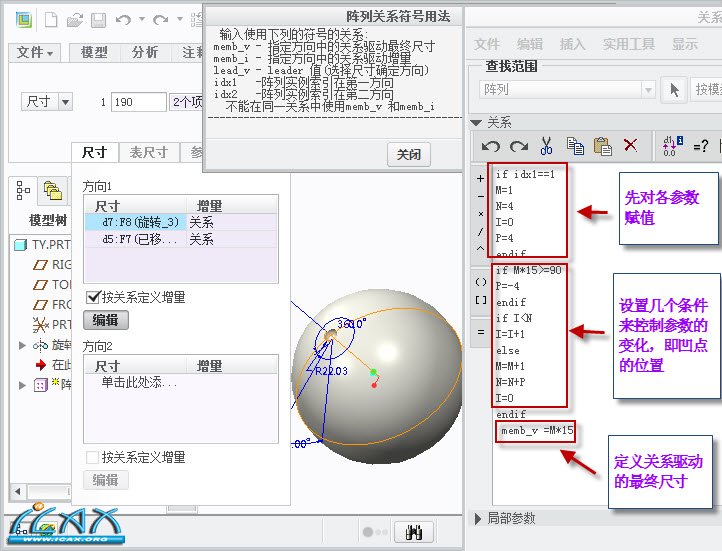
Task: Redo using the main toolbar arrow
Action: (x=160, y=20)
